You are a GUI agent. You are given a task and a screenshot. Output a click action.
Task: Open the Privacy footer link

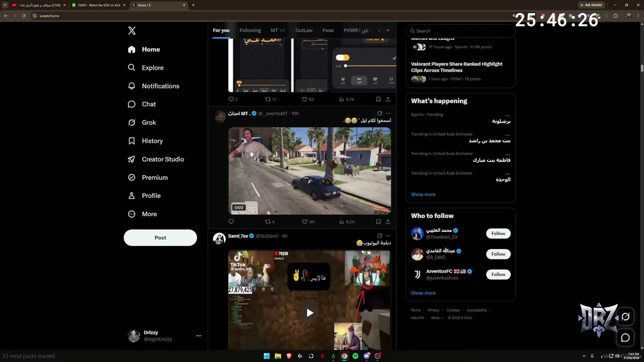pos(433,310)
